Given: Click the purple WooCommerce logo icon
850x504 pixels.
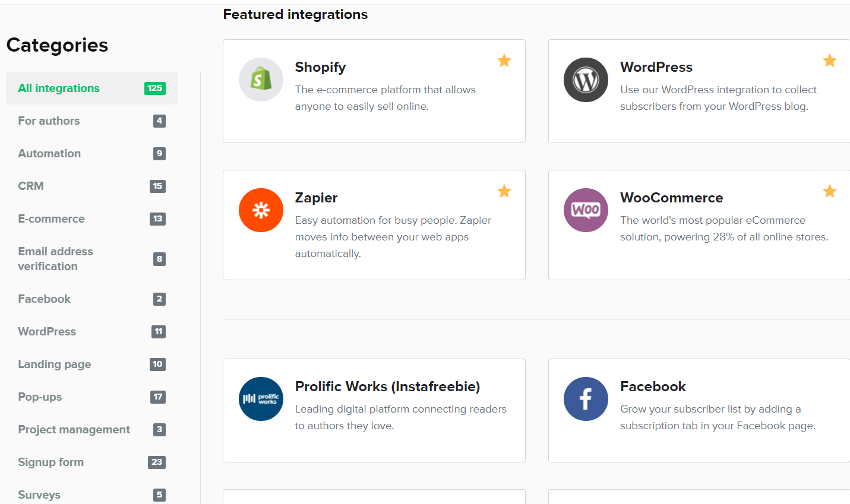Looking at the screenshot, I should pyautogui.click(x=586, y=210).
